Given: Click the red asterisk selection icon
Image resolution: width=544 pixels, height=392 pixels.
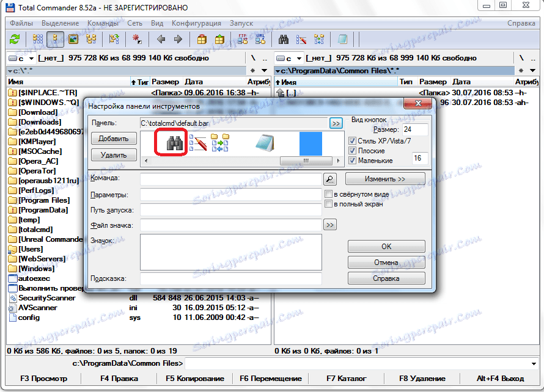Looking at the screenshot, I should click(137, 39).
